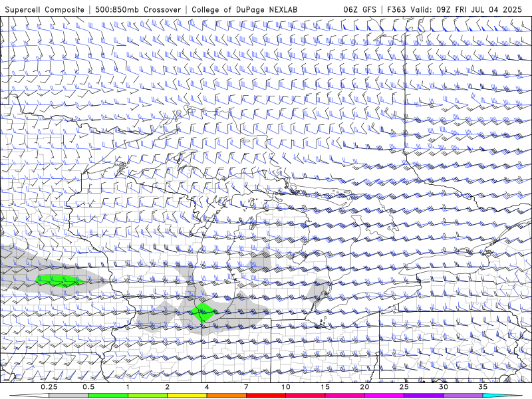Pick the orange 4–7 color bar segment
Viewport: 532px width, 399px height.
click(226, 396)
